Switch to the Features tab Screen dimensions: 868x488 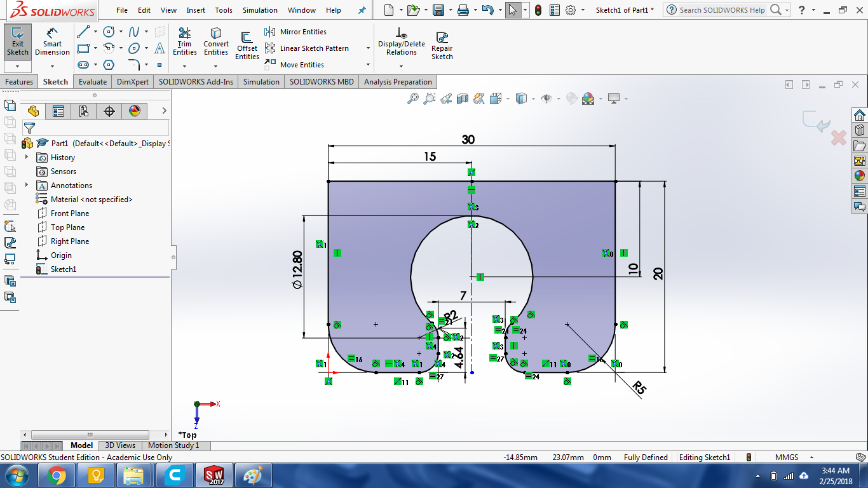[x=19, y=82]
